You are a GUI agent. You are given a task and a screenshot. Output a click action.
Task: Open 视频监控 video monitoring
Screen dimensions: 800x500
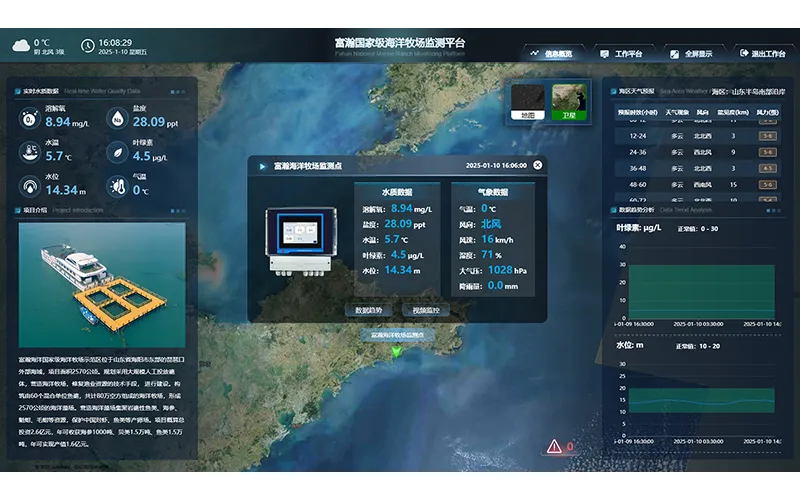(426, 311)
